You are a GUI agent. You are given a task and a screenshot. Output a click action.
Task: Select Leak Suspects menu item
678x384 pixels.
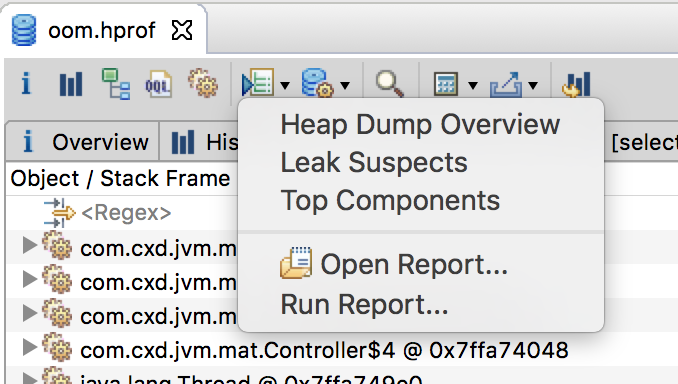[420, 163]
